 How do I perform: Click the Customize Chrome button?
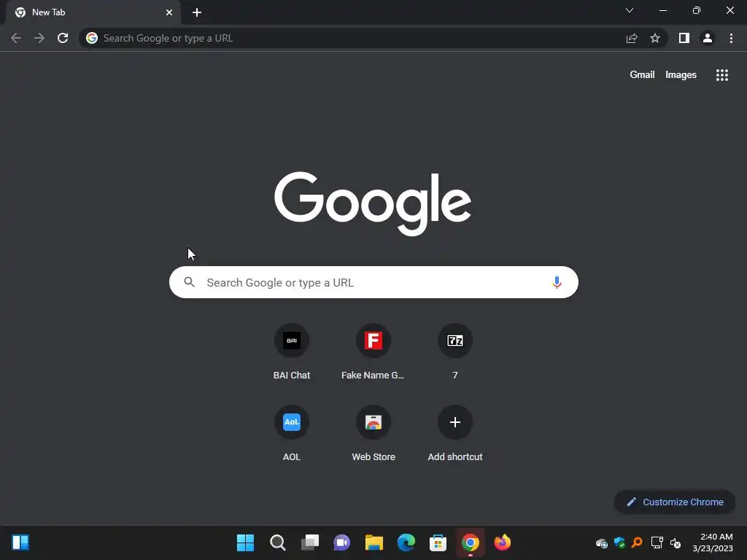[x=675, y=502]
